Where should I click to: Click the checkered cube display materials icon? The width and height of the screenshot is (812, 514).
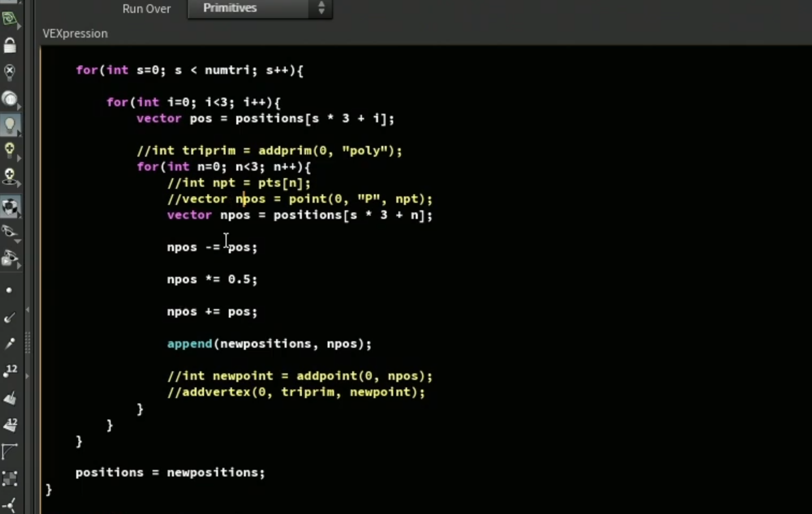click(x=10, y=207)
